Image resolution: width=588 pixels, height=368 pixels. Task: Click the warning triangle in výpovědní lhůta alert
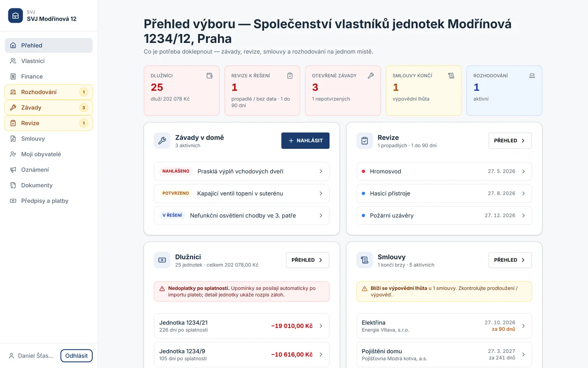[365, 289]
